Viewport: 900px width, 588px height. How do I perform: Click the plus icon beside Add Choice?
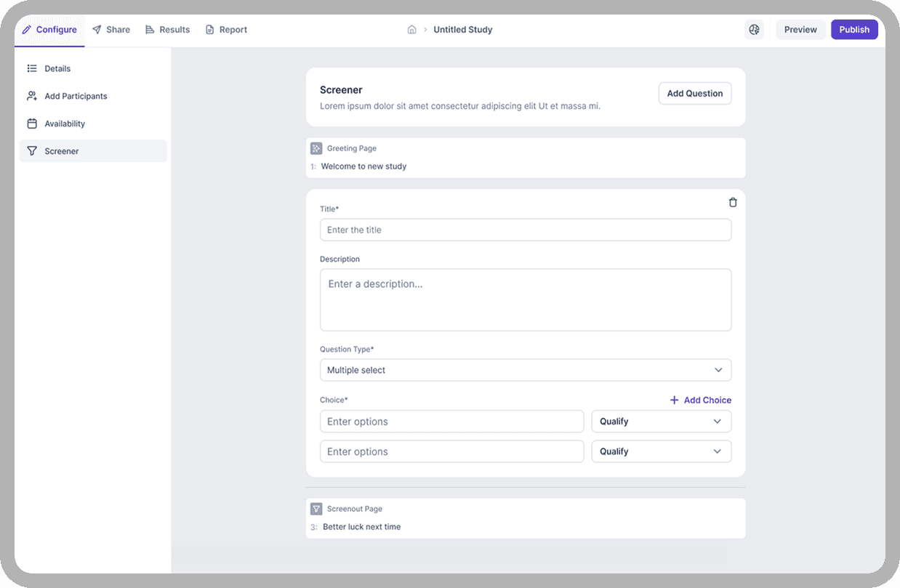pos(674,400)
